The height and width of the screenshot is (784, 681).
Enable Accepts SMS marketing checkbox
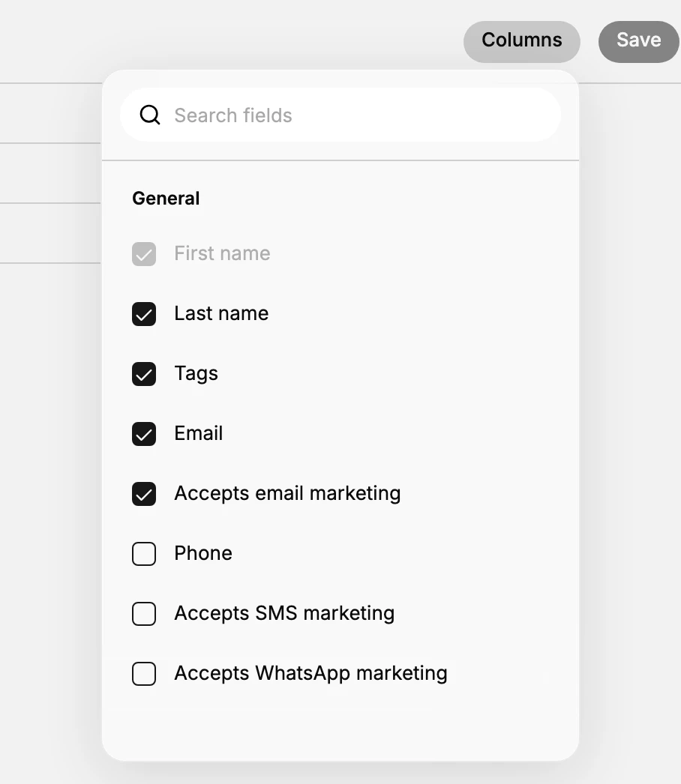click(144, 614)
